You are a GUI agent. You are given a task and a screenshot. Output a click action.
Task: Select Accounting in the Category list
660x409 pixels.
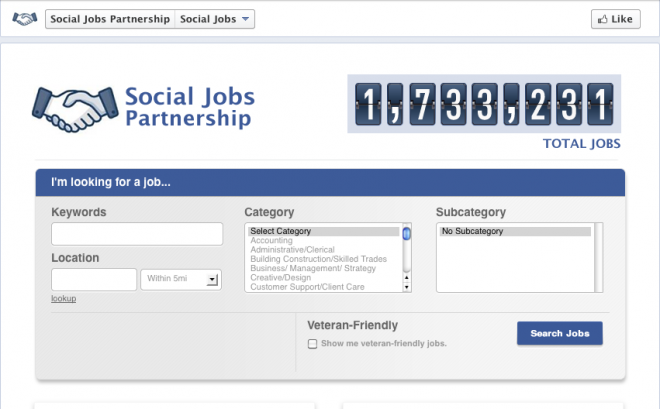(x=271, y=240)
